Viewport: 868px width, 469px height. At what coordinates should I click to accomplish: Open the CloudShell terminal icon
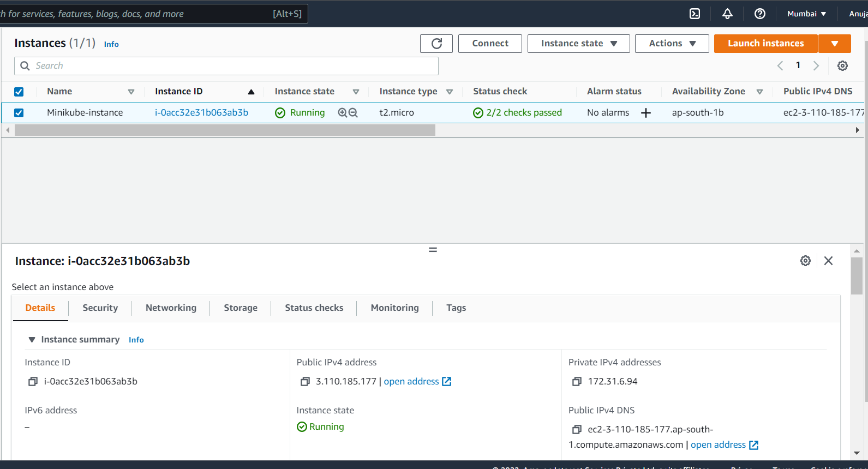click(695, 14)
